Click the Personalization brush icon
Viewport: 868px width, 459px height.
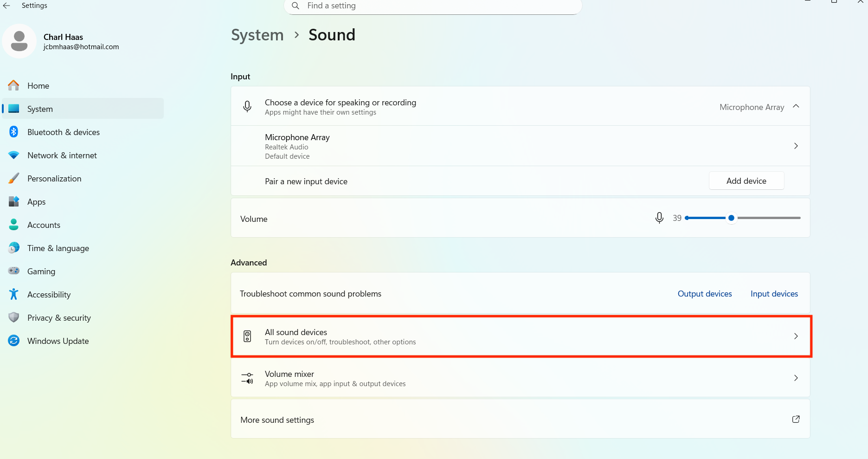(13, 178)
